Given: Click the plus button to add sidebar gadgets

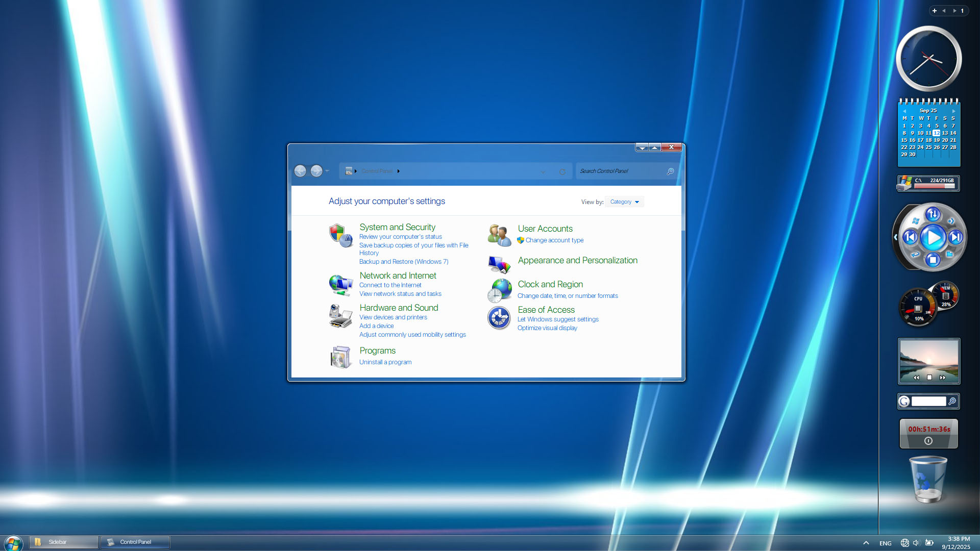Looking at the screenshot, I should tap(934, 11).
